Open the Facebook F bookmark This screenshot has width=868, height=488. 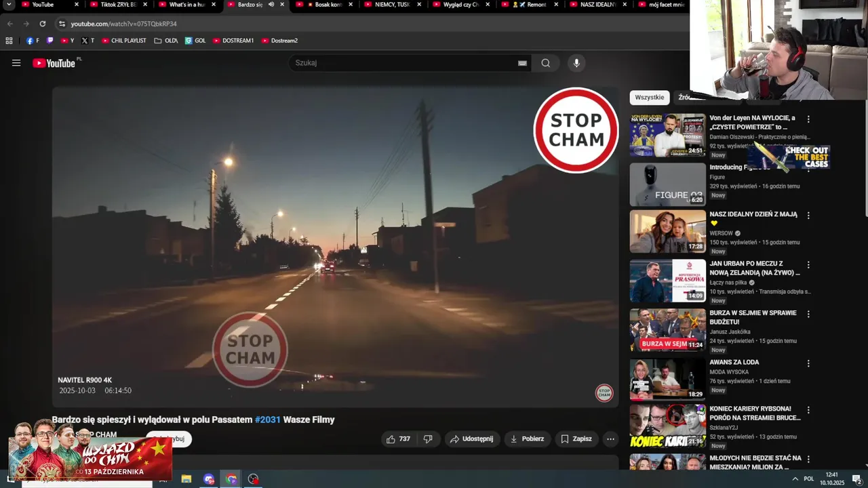pyautogui.click(x=33, y=41)
